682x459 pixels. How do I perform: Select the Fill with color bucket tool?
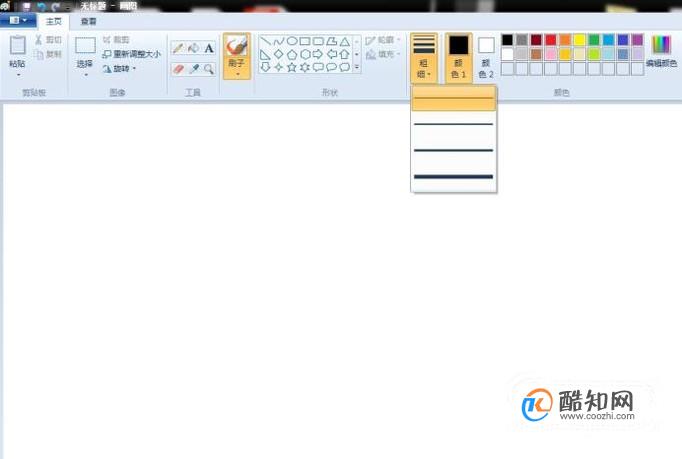(194, 47)
